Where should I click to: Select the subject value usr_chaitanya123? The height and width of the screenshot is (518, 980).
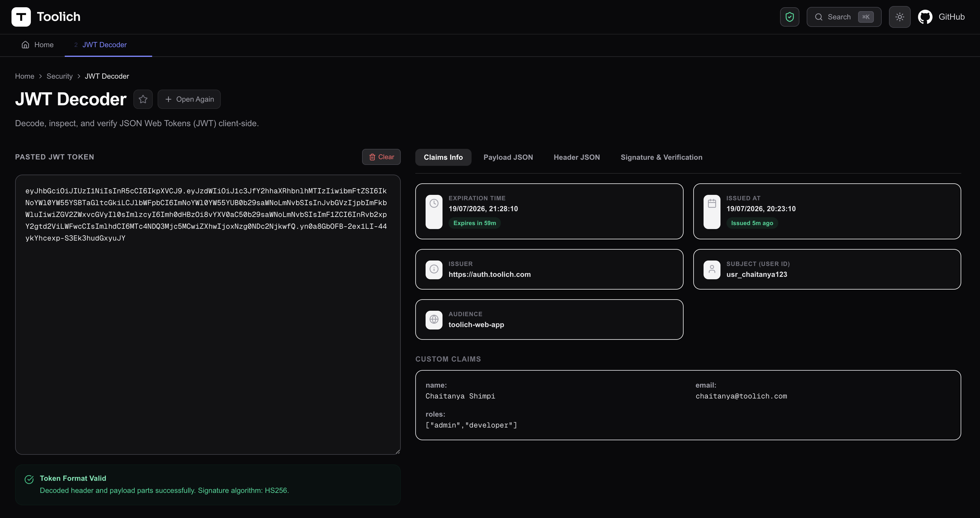click(757, 274)
